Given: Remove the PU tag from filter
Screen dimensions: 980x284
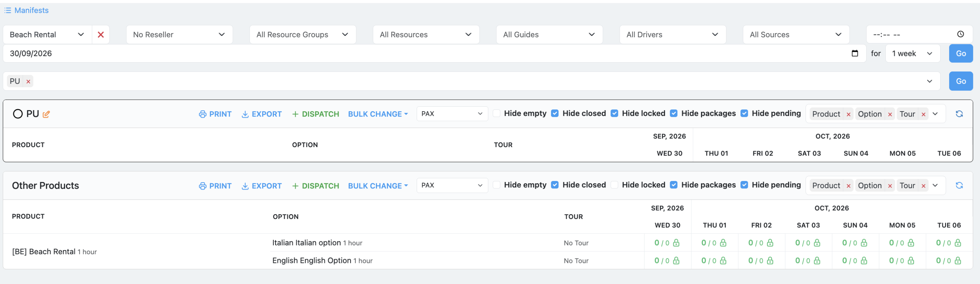Looking at the screenshot, I should (x=28, y=81).
